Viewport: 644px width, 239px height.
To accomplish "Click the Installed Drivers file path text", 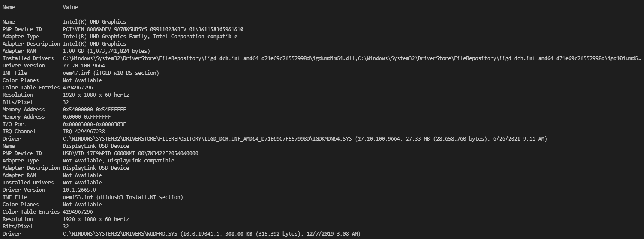I will click(352, 58).
